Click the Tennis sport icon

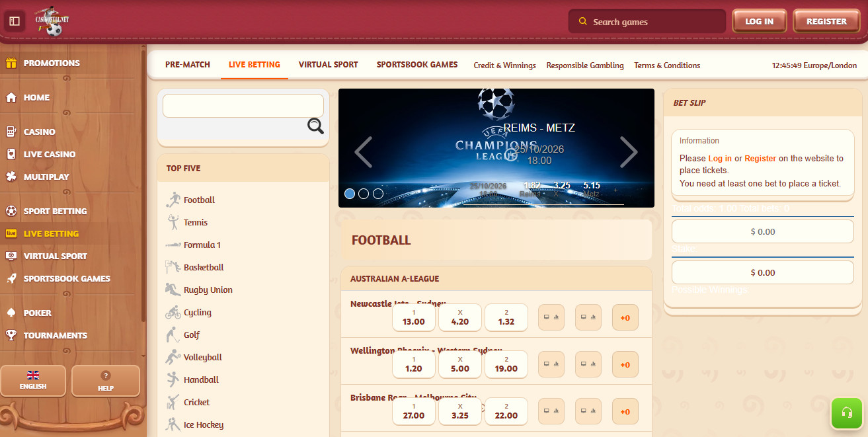pyautogui.click(x=173, y=222)
